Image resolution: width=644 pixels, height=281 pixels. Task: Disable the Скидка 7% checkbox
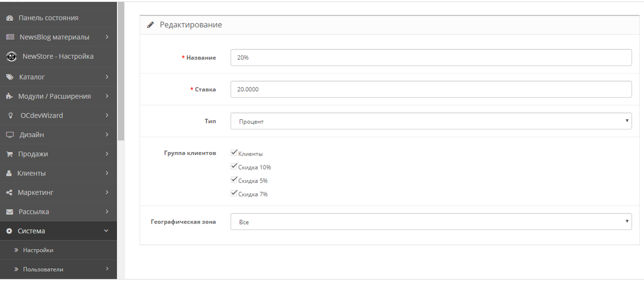[x=233, y=193]
